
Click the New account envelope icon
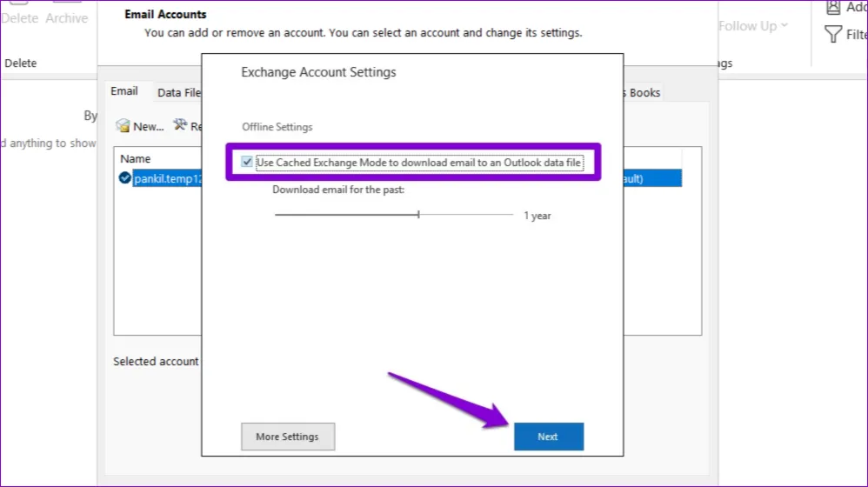point(123,126)
